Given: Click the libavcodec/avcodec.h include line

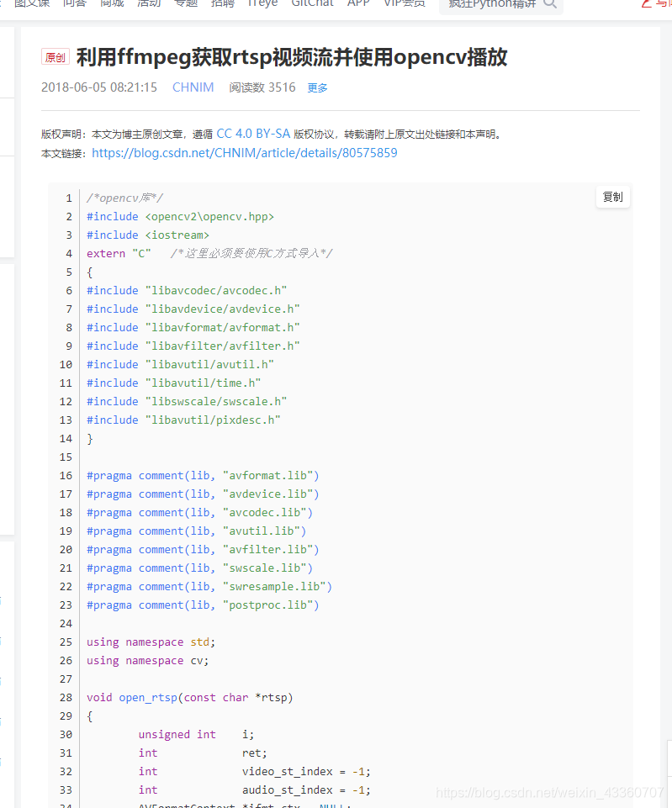Looking at the screenshot, I should click(x=187, y=291).
